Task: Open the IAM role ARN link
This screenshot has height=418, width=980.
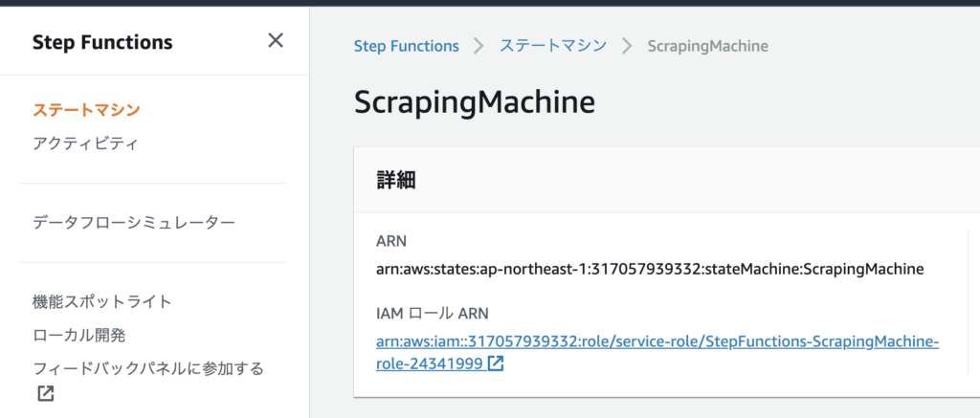Action: click(657, 353)
